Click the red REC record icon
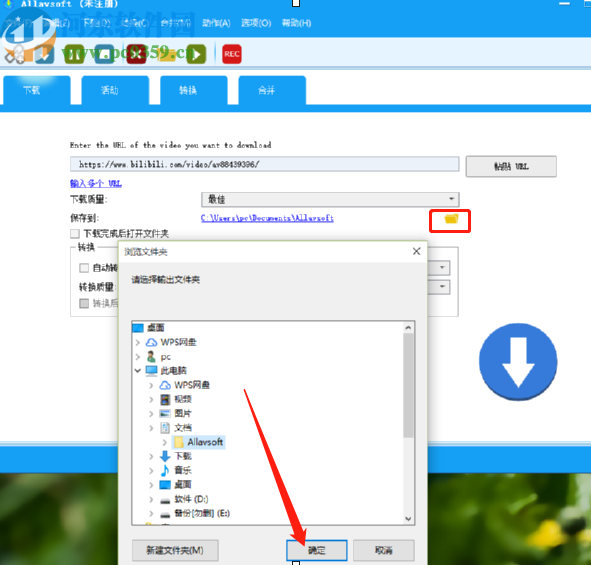Viewport: 591px width, 565px height. click(x=231, y=54)
